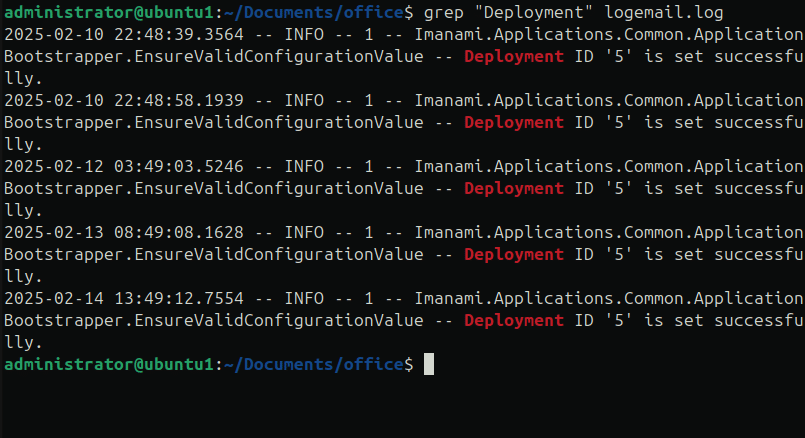This screenshot has height=438, width=805.
Task: Click the wrapped "lly." after the 22:48:58 entry
Action: (x=23, y=144)
